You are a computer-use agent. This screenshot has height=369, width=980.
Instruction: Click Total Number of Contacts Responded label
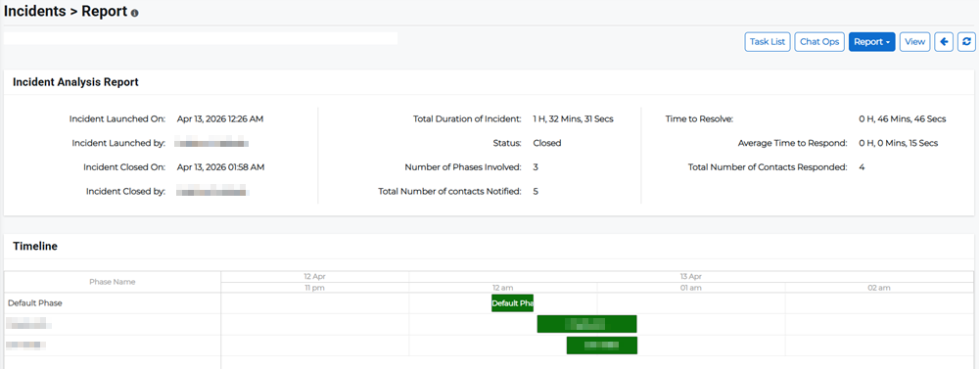[x=768, y=167]
